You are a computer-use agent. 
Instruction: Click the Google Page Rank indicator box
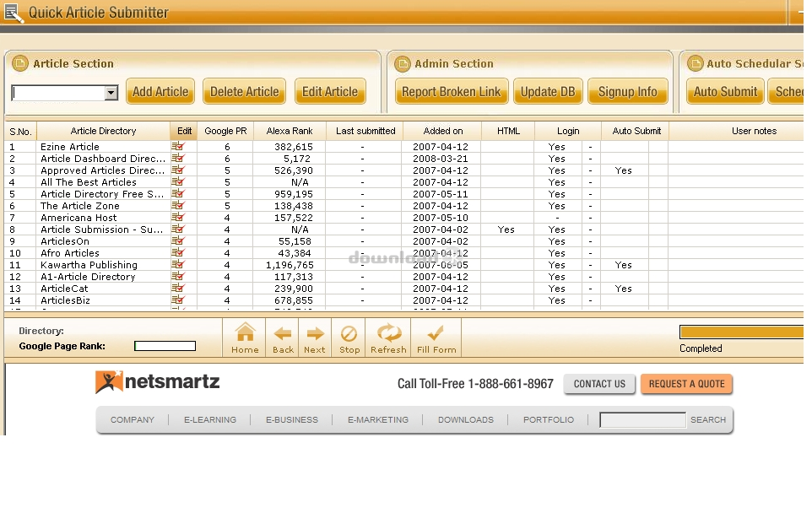[x=165, y=346]
